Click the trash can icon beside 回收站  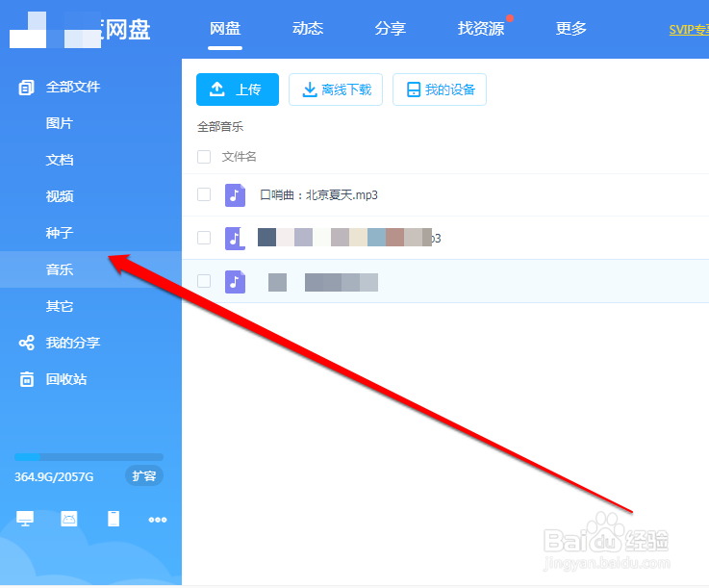pos(26,379)
